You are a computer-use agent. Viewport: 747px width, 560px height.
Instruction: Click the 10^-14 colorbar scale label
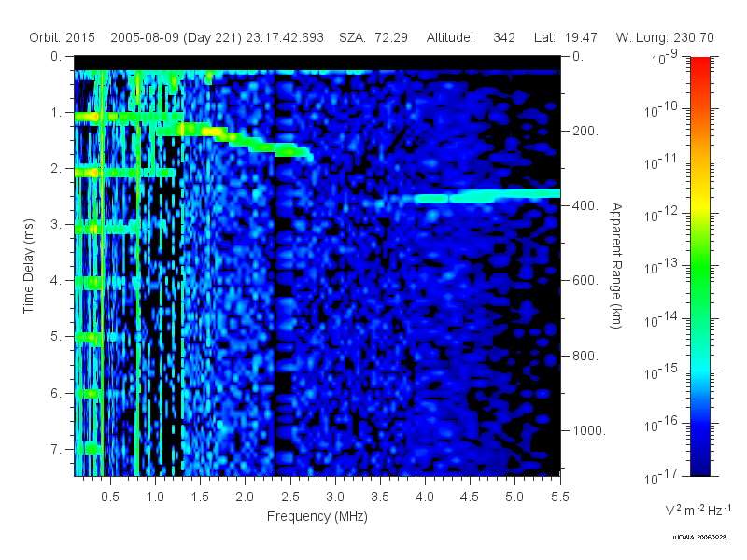click(661, 319)
